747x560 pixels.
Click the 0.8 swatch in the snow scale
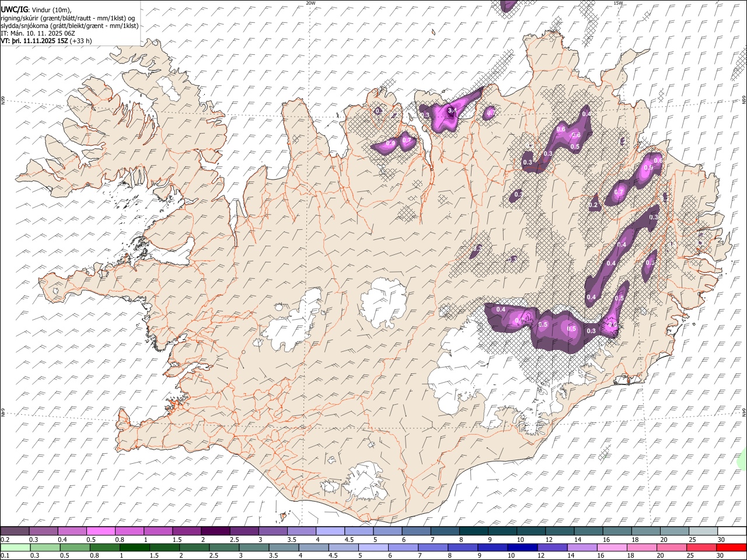tap(130, 531)
